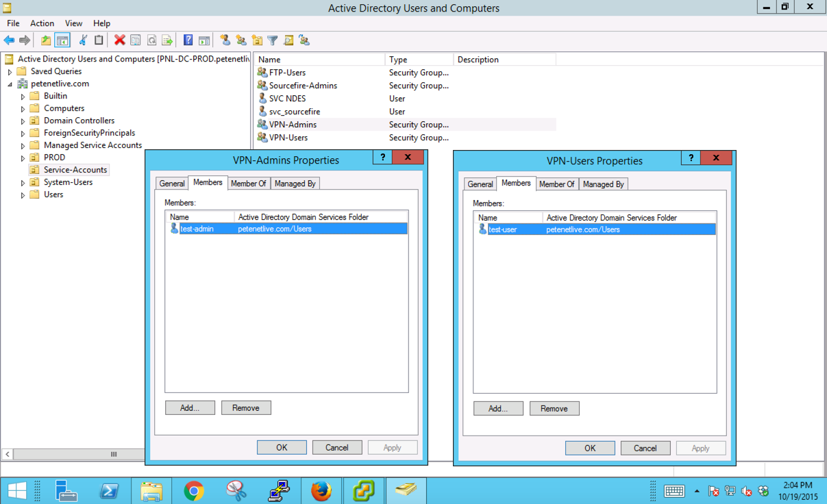
Task: Toggle Show/Hide Console Tree toolbar icon
Action: click(x=62, y=40)
